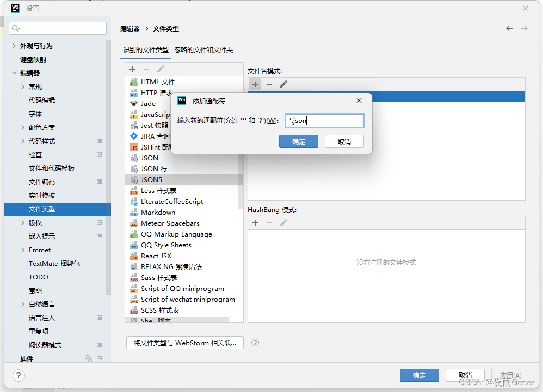Switch to 识别的文件类型 tab
This screenshot has width=543, height=392.
tap(145, 50)
